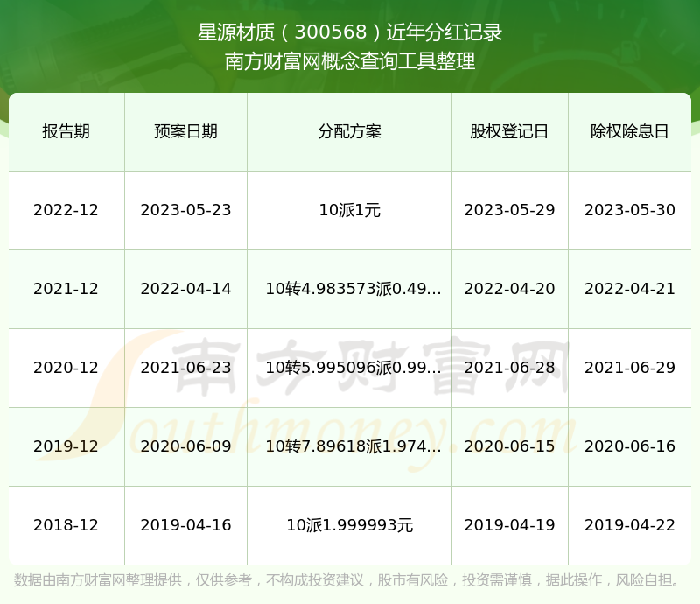The image size is (700, 604).
Task: Click the 10派1元 distribution plan
Action: click(x=349, y=210)
